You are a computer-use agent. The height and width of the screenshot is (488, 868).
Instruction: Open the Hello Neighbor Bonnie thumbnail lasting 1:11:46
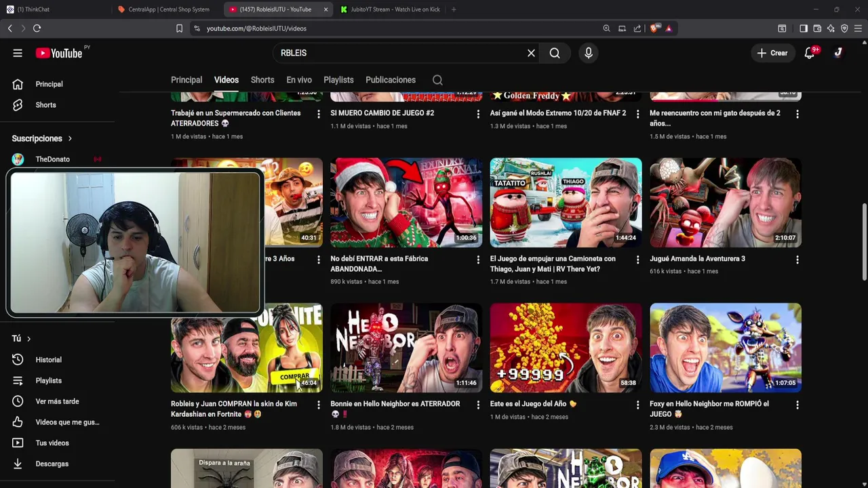(x=406, y=348)
